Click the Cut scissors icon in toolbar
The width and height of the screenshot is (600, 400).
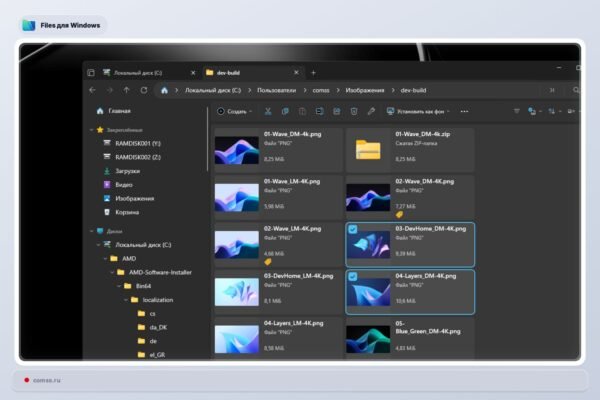coord(268,111)
